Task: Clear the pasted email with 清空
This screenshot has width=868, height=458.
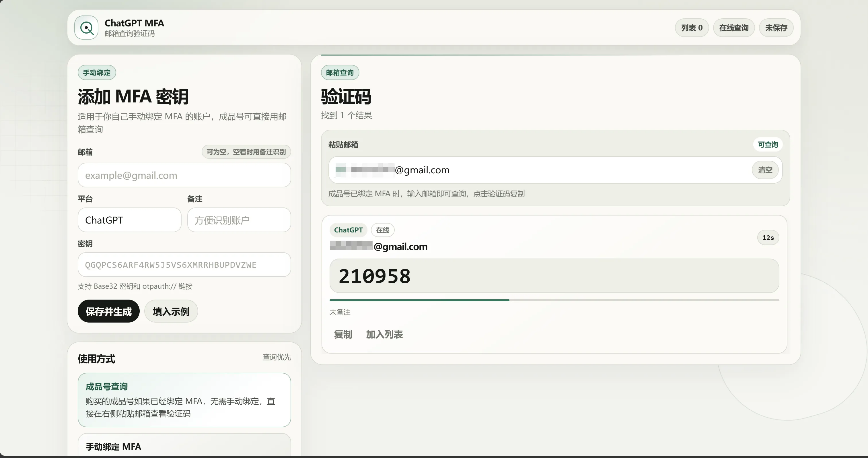Action: click(765, 170)
